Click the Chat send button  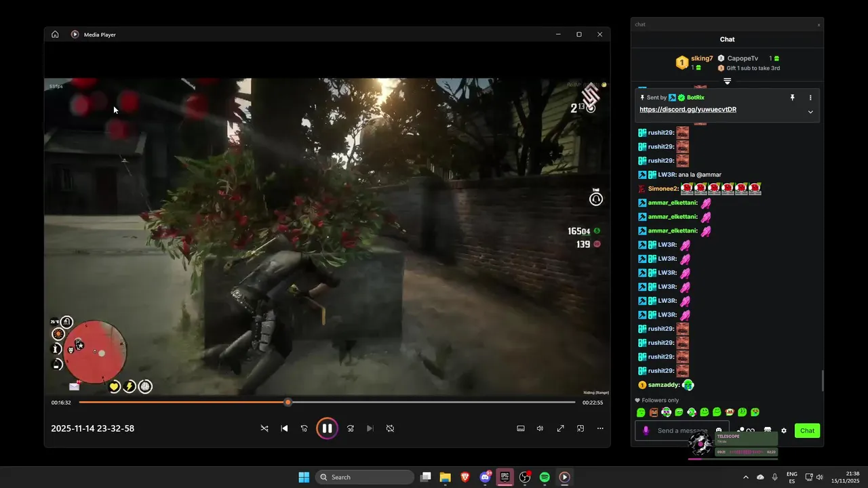[807, 430]
